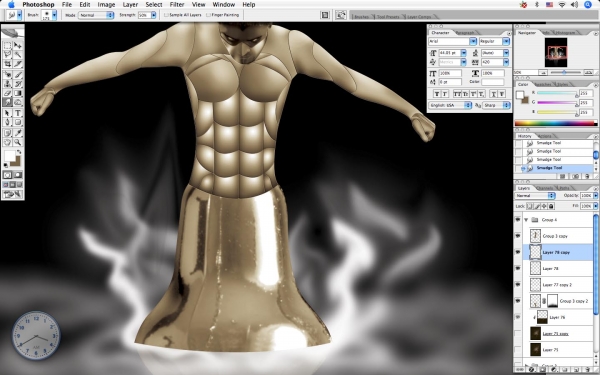The height and width of the screenshot is (375, 600).
Task: Select the Healing Brush tool
Action: tap(7, 75)
